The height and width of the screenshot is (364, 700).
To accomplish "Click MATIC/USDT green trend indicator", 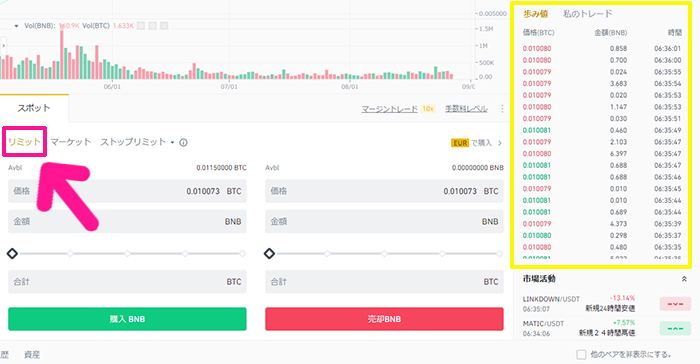I will coord(675,329).
